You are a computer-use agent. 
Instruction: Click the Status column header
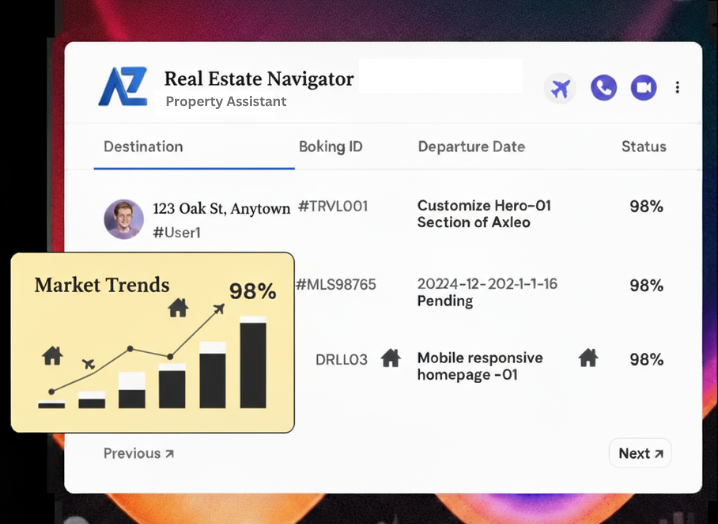643,146
